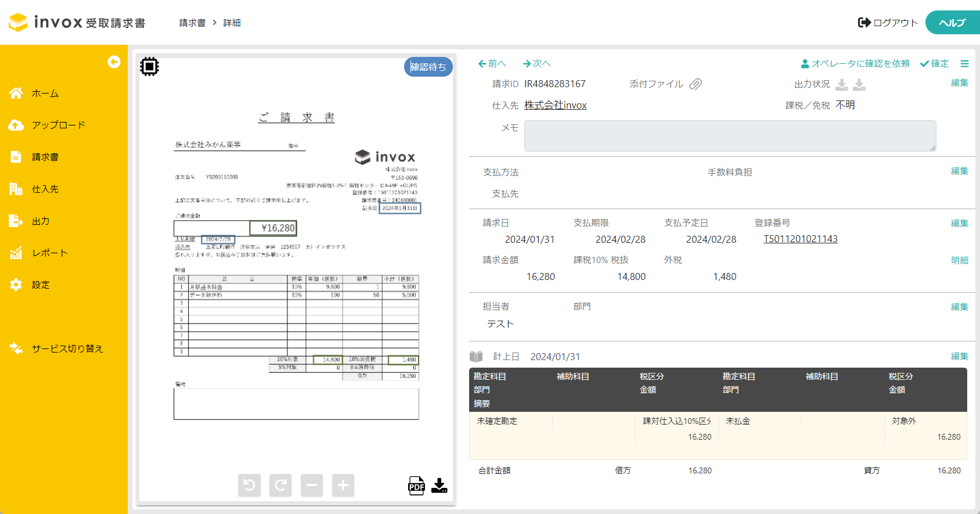Click the 確定 confirm button
The width and height of the screenshot is (980, 514).
point(934,64)
